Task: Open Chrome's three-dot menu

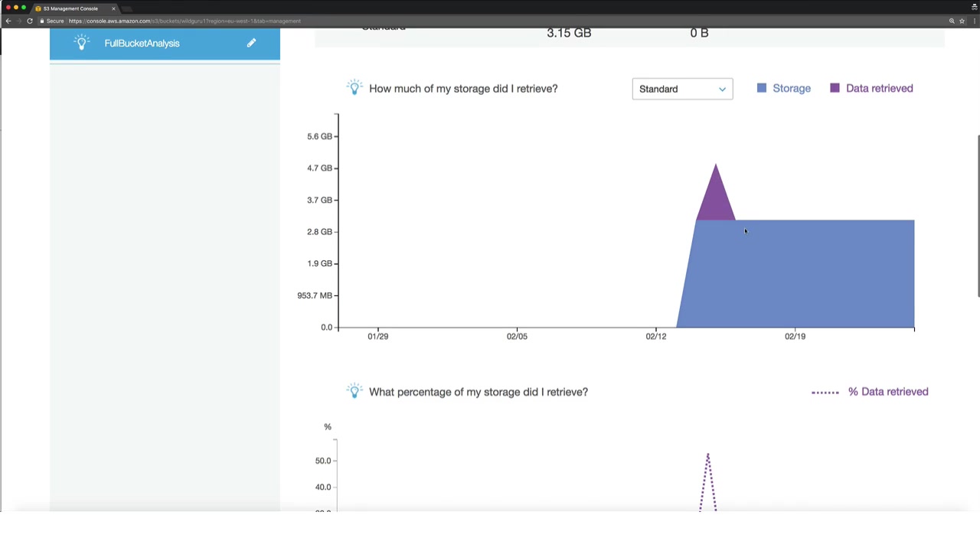Action: tap(973, 21)
